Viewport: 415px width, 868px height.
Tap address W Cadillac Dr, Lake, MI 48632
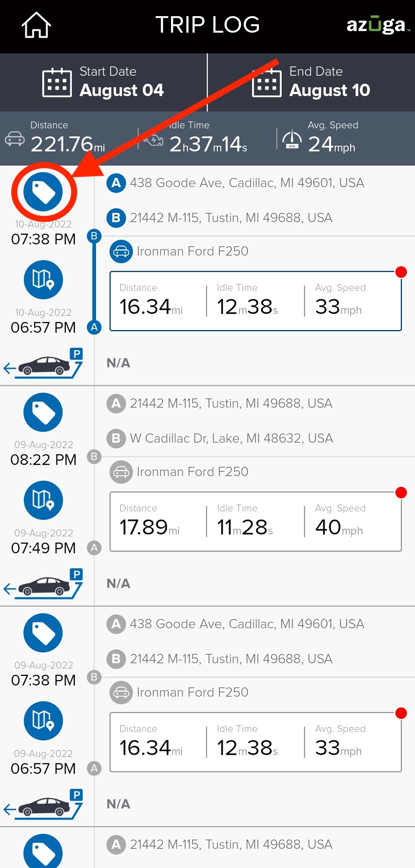(x=231, y=438)
